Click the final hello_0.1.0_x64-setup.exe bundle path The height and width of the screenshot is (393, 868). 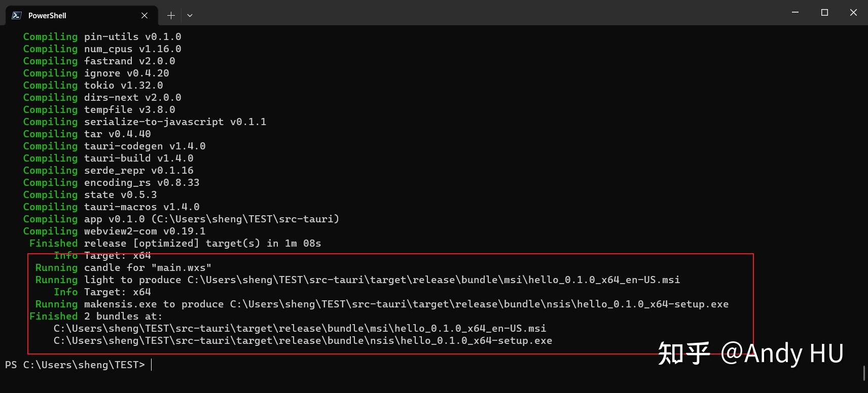pyautogui.click(x=302, y=341)
